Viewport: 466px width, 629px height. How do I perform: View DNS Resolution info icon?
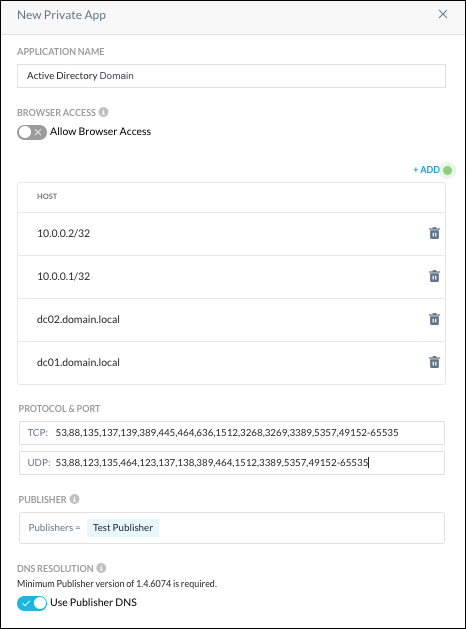101,568
